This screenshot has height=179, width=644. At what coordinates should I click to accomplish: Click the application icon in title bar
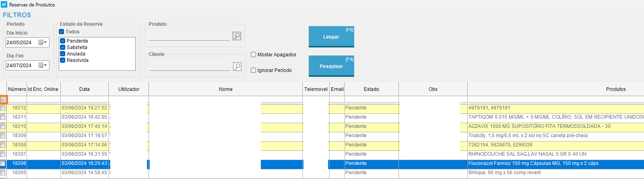[4, 4]
